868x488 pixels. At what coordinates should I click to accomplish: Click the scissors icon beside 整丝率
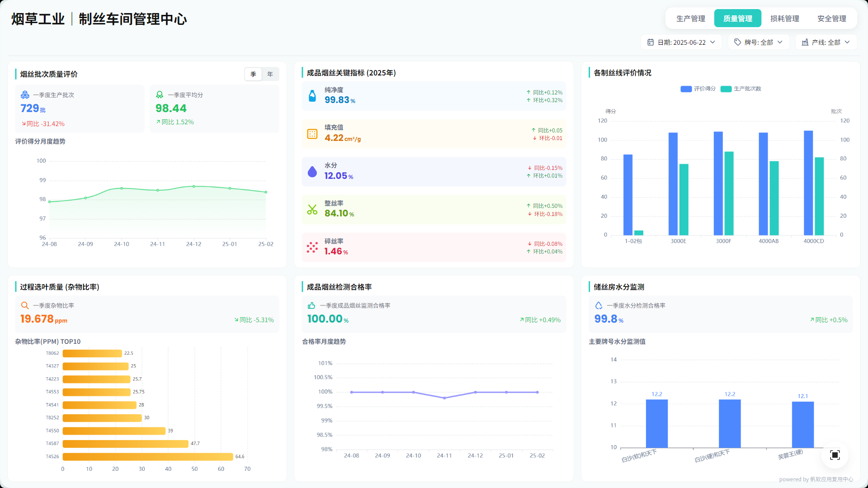tap(312, 209)
